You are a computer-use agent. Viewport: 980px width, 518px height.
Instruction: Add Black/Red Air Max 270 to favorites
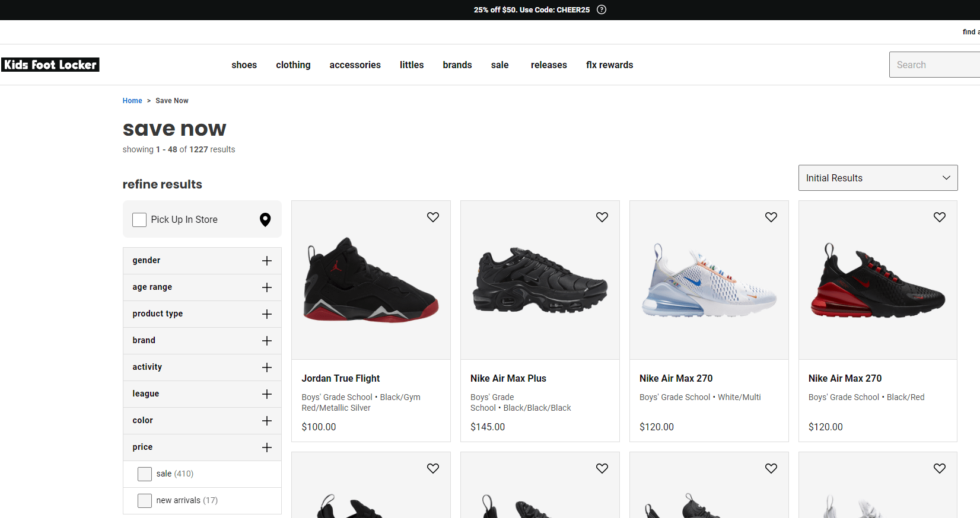tap(940, 218)
